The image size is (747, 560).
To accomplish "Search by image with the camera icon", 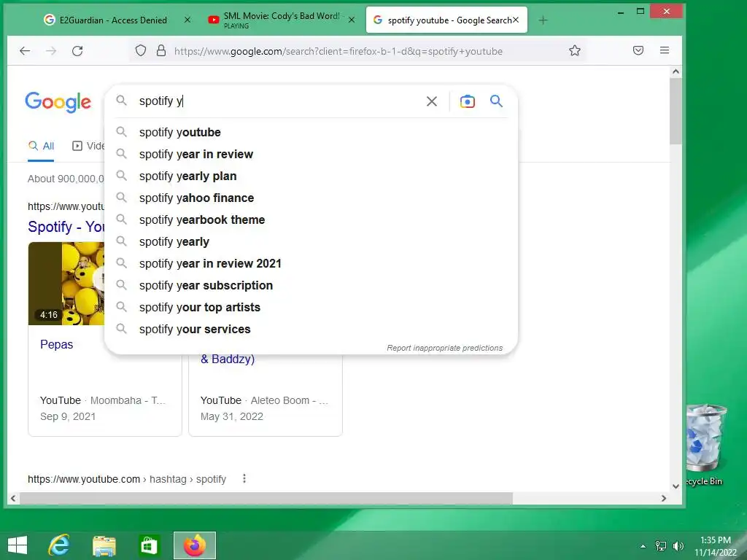I will click(468, 101).
